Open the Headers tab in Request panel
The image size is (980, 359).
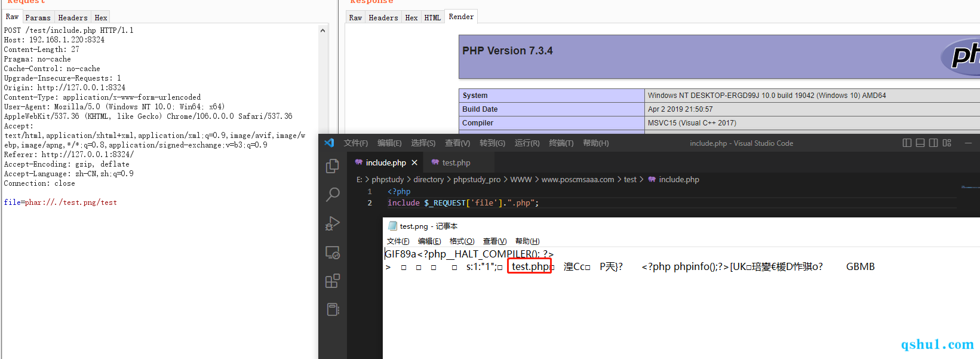click(73, 17)
